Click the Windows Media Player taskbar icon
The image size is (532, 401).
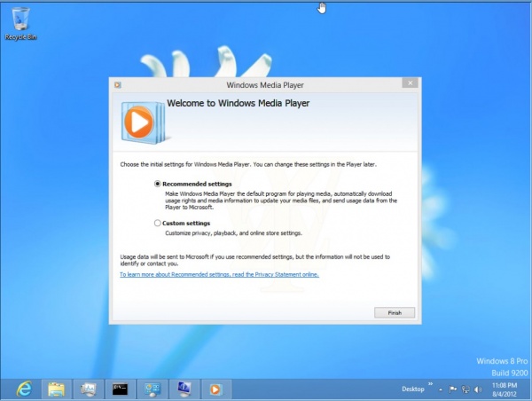215,389
